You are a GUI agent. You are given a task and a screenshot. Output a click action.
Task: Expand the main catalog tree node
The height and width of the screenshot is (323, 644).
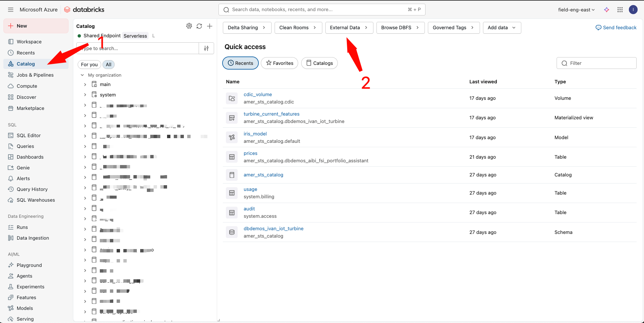tap(85, 84)
